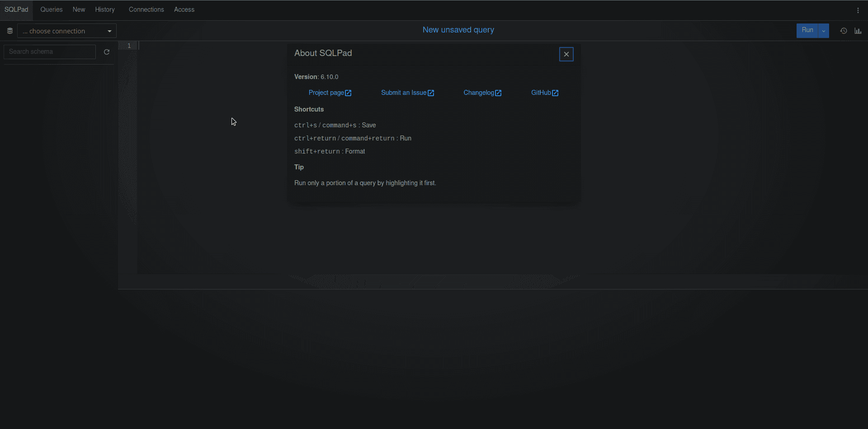The width and height of the screenshot is (868, 429).
Task: Open the Submit an Issue link
Action: tap(407, 93)
